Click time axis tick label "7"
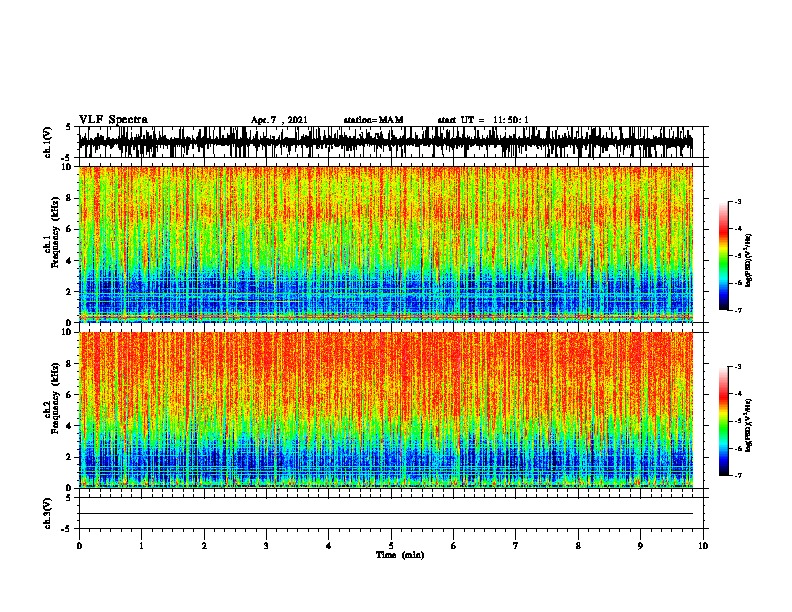 [x=516, y=546]
